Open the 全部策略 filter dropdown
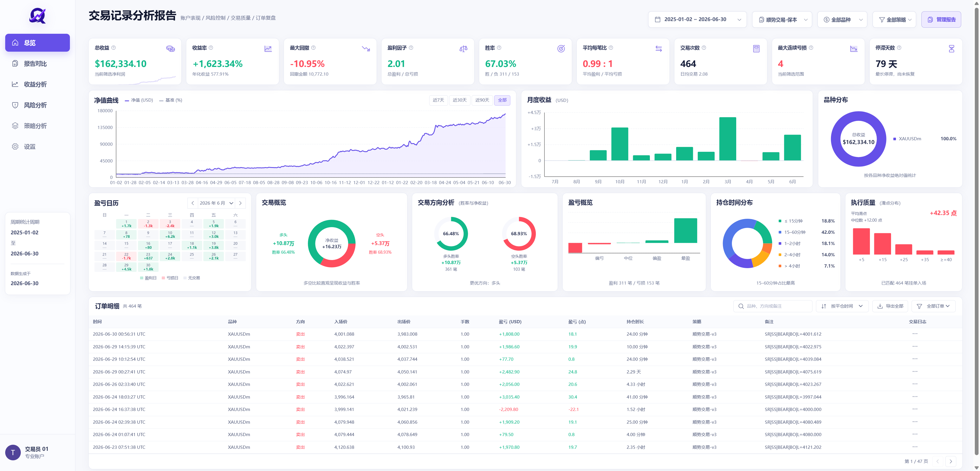 (x=894, y=19)
